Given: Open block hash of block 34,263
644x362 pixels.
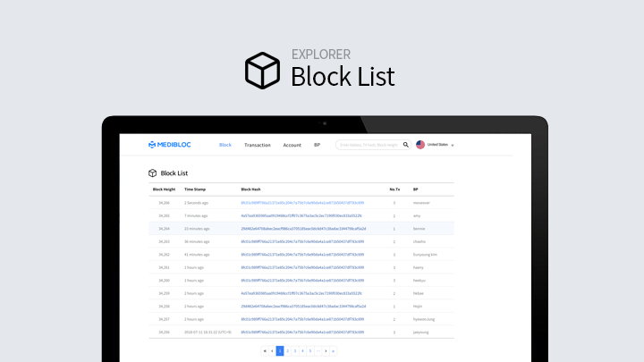Looking at the screenshot, I should [x=302, y=241].
